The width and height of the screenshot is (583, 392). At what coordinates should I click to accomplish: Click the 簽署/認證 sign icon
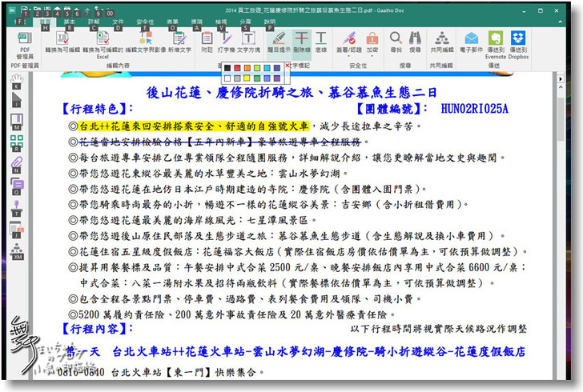coord(349,38)
